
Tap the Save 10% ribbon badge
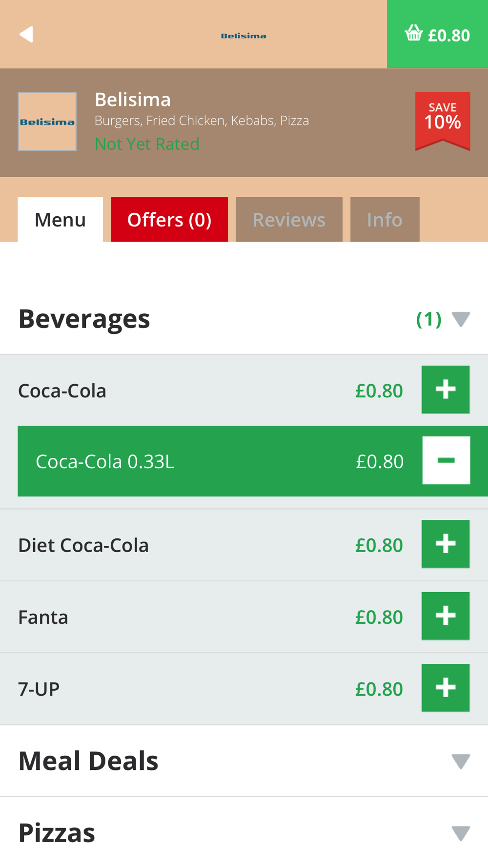click(x=443, y=120)
